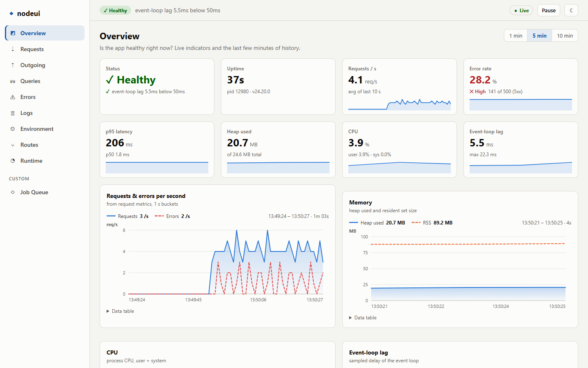The image size is (588, 368).
Task: Open the Job Queue custom page
Action: tap(45, 192)
